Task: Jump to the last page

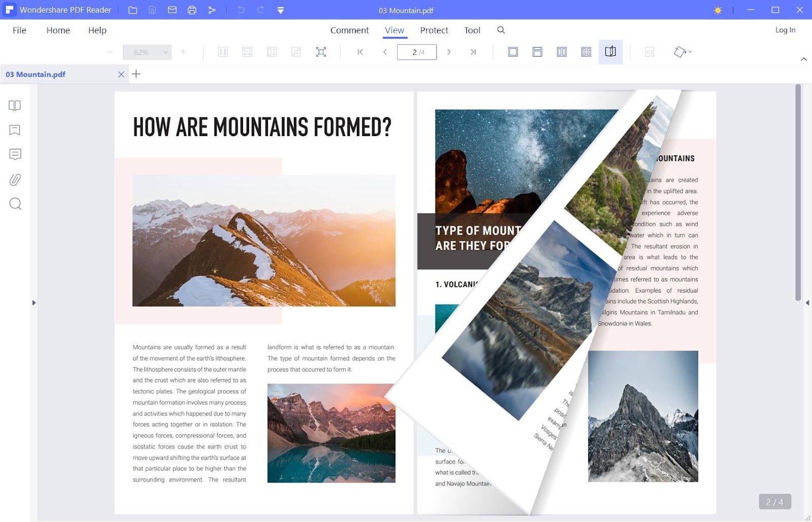Action: 473,52
